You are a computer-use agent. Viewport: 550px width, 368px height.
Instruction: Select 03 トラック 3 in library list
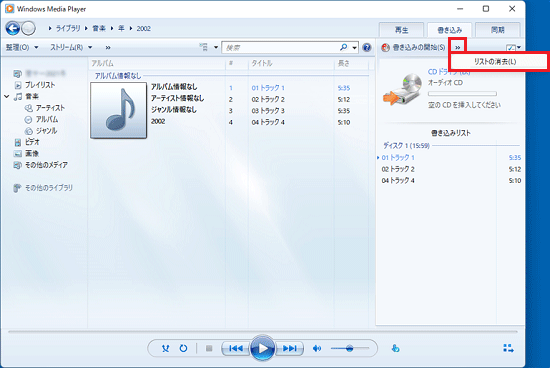click(268, 111)
